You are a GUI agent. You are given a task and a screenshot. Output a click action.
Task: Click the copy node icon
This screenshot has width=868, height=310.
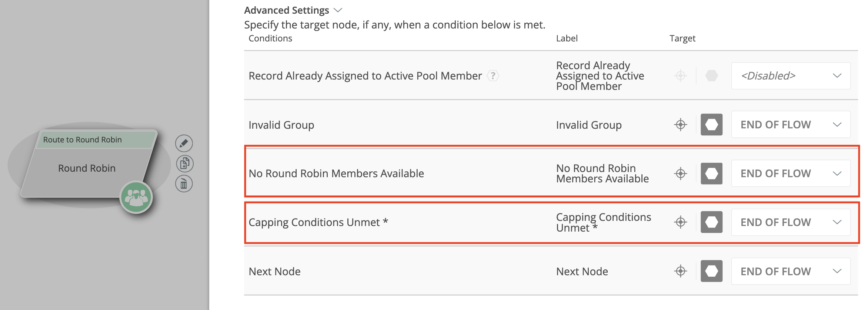click(184, 164)
